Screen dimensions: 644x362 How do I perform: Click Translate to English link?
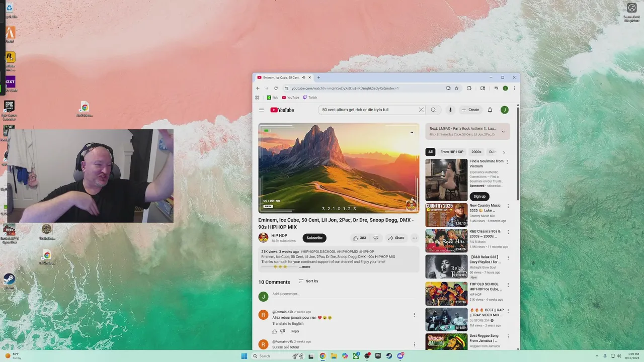[x=288, y=323]
